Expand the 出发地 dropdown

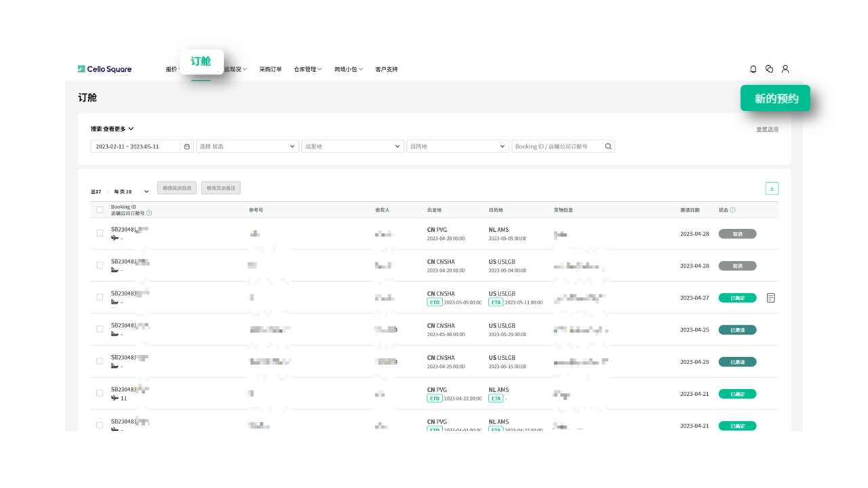(352, 146)
